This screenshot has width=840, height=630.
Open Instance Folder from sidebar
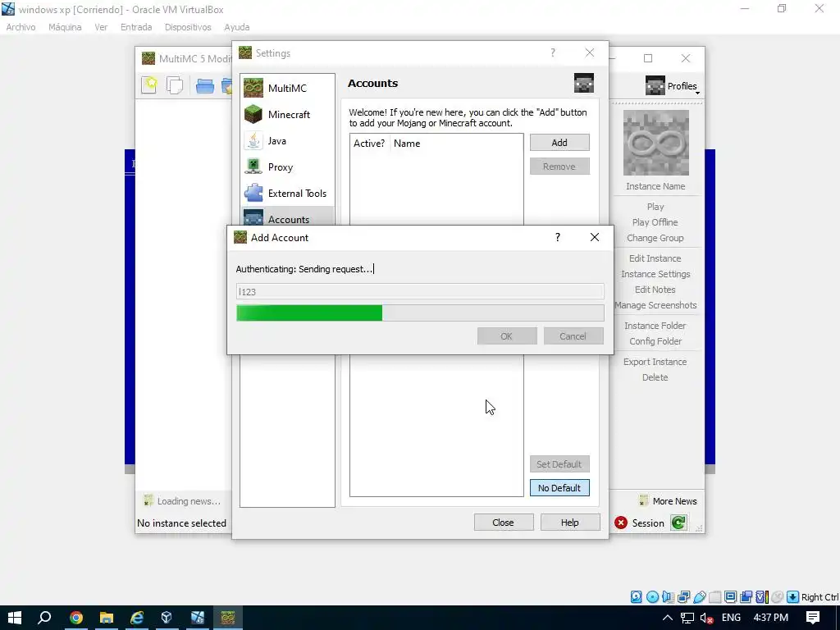point(655,325)
